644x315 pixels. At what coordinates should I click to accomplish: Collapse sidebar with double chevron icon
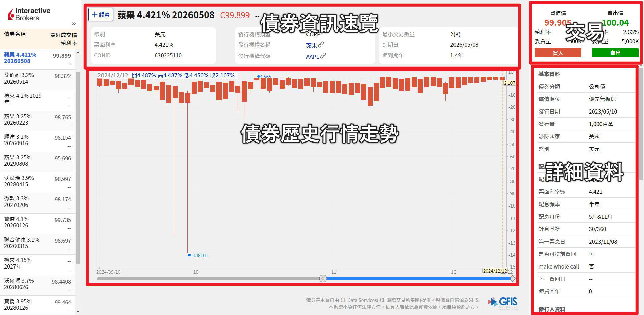click(74, 24)
